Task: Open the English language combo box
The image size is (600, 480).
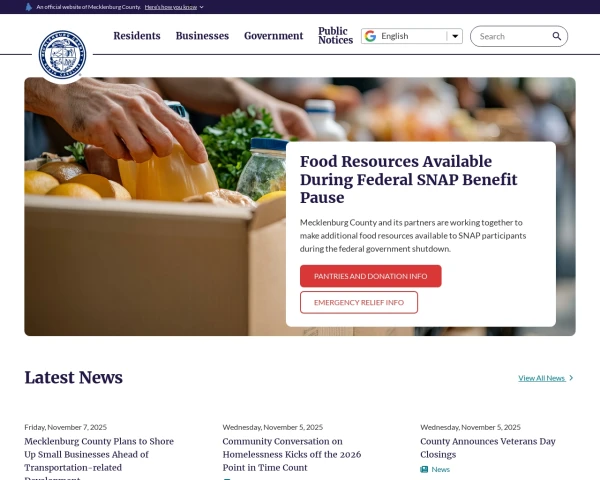Action: pos(412,36)
